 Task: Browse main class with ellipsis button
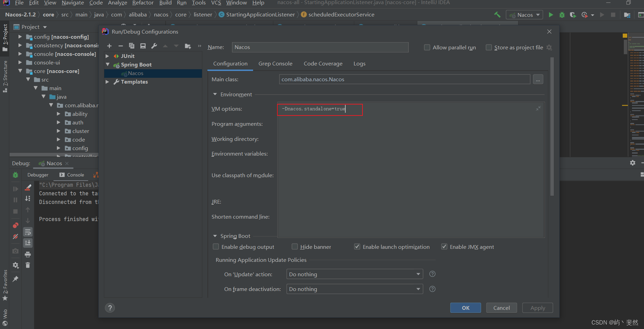click(x=538, y=80)
